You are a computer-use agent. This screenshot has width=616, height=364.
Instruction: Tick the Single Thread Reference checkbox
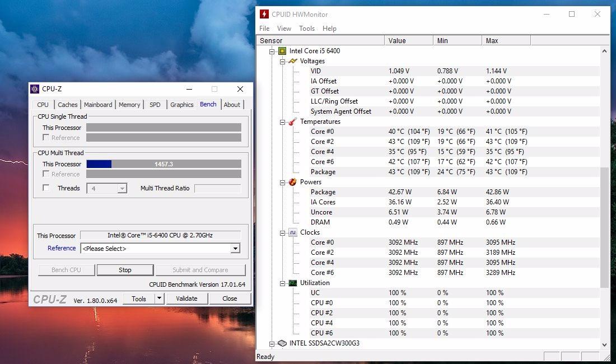click(46, 137)
